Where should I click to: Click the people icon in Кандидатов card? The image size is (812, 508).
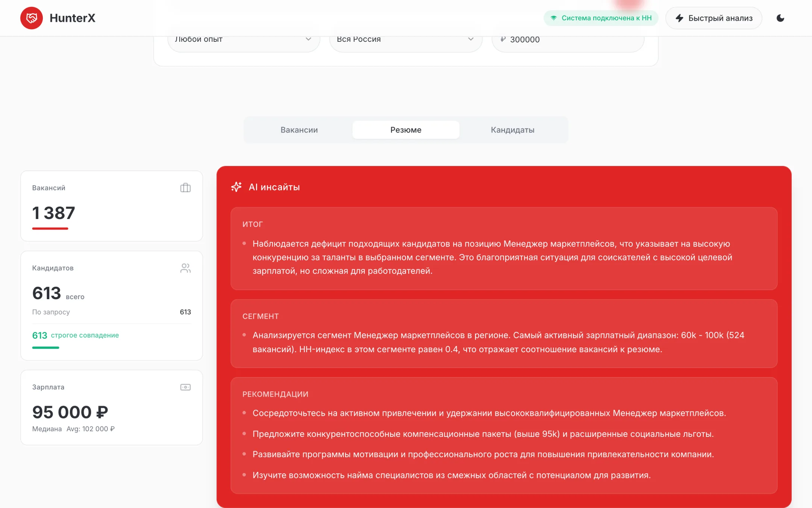pyautogui.click(x=185, y=268)
